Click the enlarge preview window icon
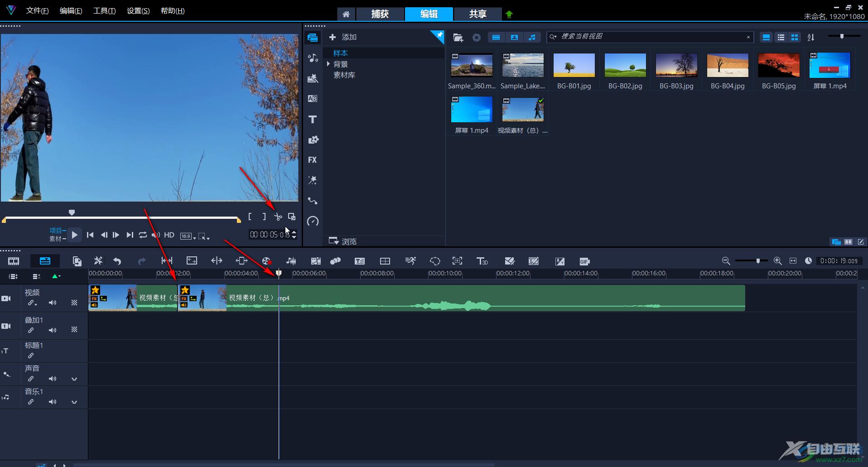This screenshot has height=467, width=868. pos(292,217)
